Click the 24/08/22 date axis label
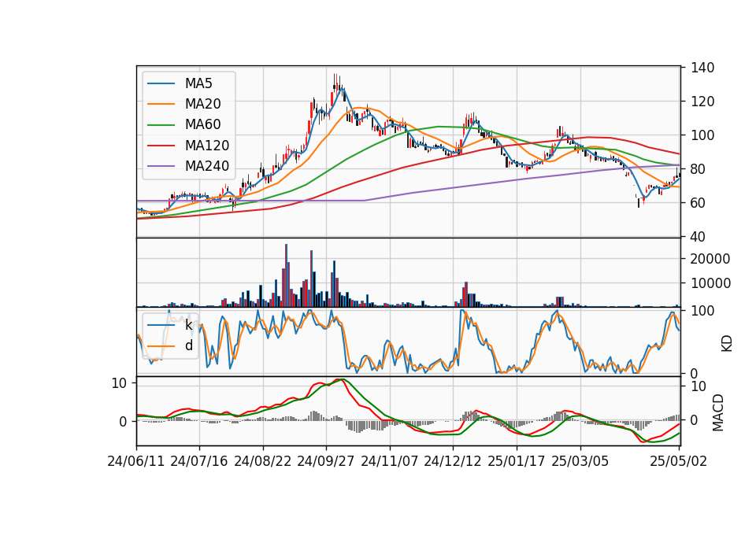 (x=263, y=462)
